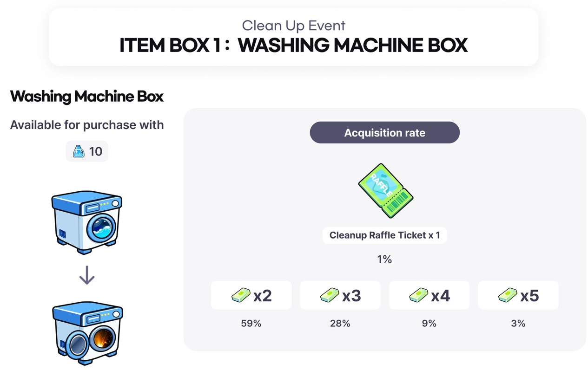Click the blue washing machine icon
588x370 pixels.
click(87, 221)
